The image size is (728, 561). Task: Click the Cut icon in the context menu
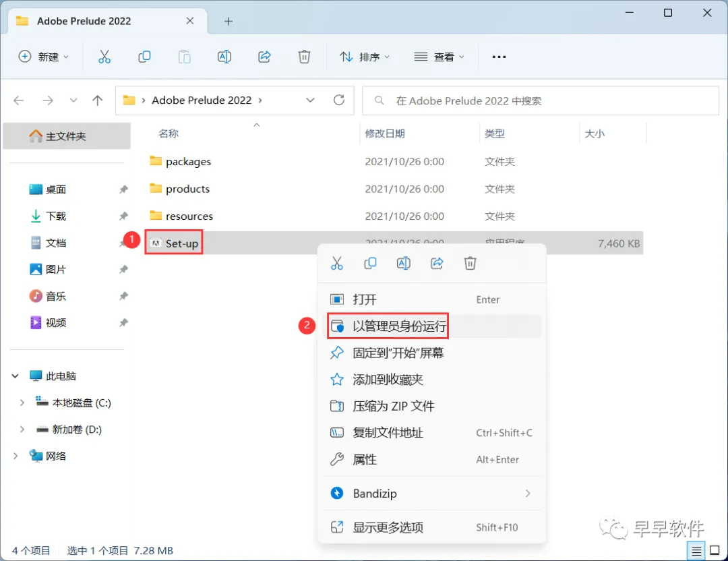pyautogui.click(x=337, y=264)
